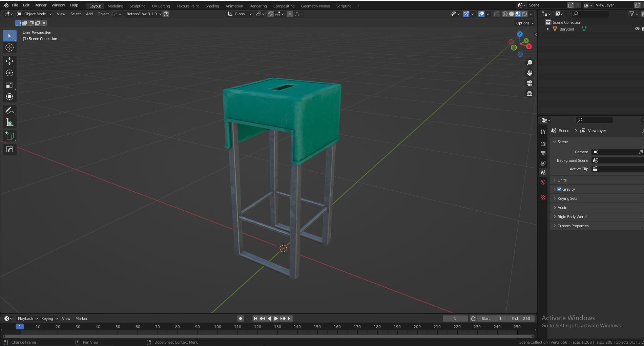This screenshot has width=644, height=346.
Task: Toggle show gizmo button
Action: tap(466, 14)
